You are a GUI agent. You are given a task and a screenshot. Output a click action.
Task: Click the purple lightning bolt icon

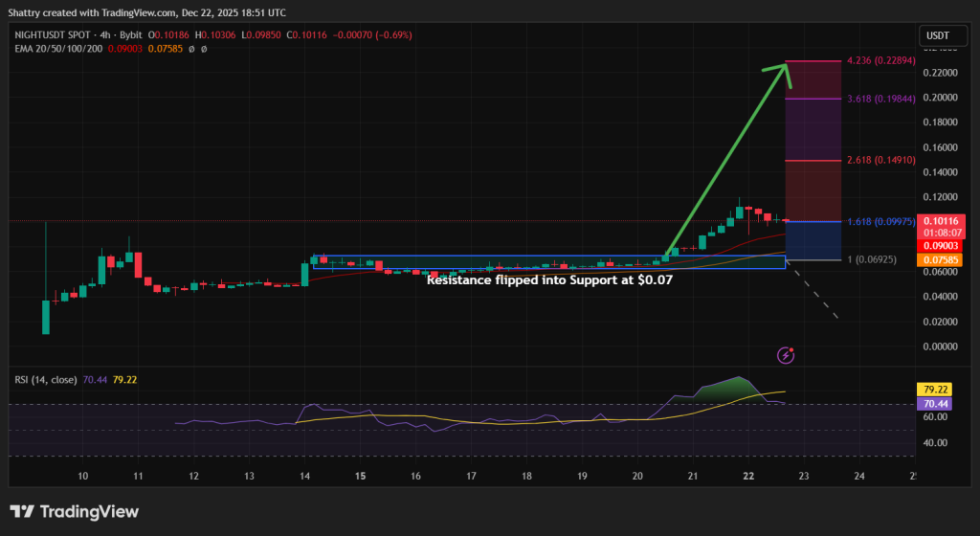787,355
